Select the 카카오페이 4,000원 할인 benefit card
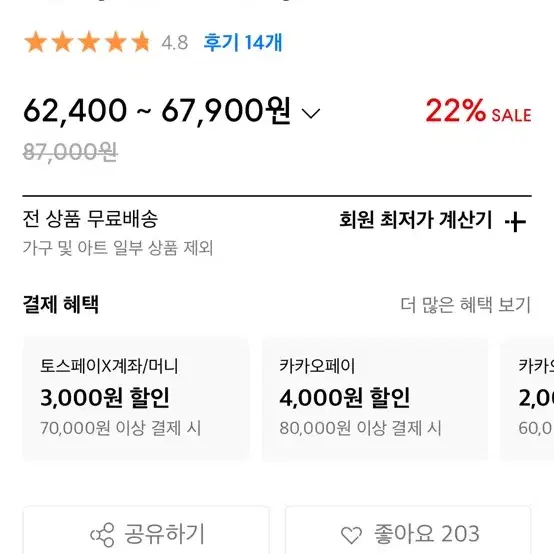554x554 pixels. (x=375, y=399)
